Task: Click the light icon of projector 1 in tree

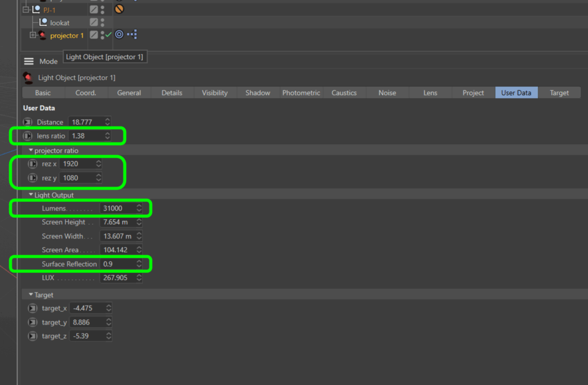Action: [x=43, y=36]
